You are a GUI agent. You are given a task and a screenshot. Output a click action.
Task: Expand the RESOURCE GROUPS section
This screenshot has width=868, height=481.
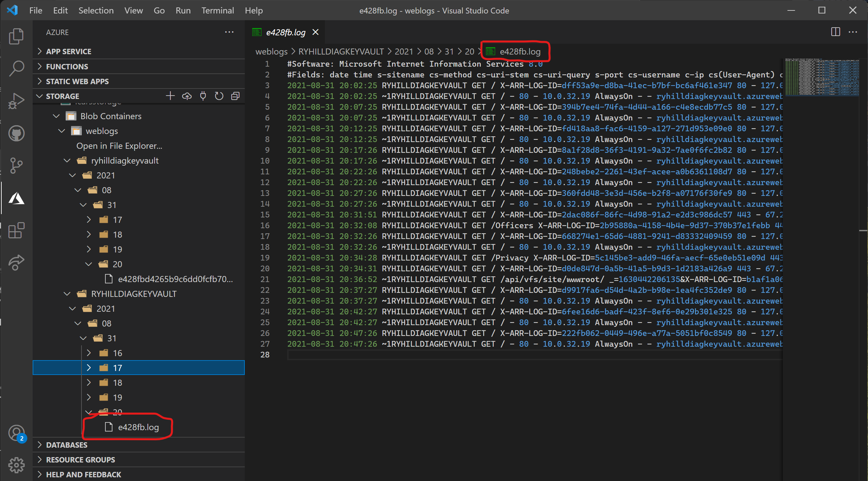click(139, 460)
